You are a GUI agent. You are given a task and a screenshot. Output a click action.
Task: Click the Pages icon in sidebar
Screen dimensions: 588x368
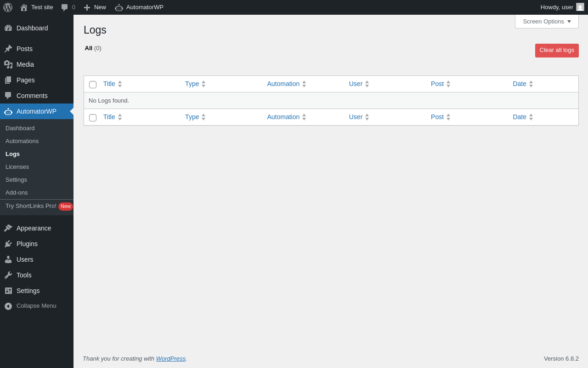[8, 80]
